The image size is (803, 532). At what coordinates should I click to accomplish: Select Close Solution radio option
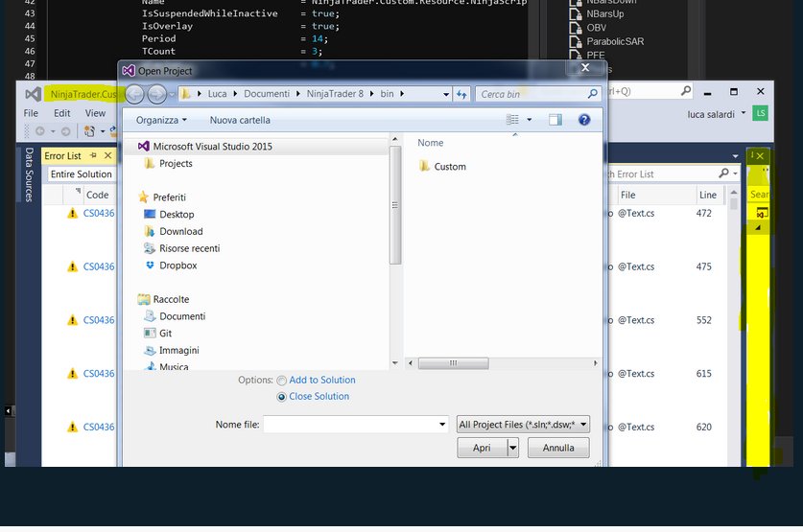[281, 397]
